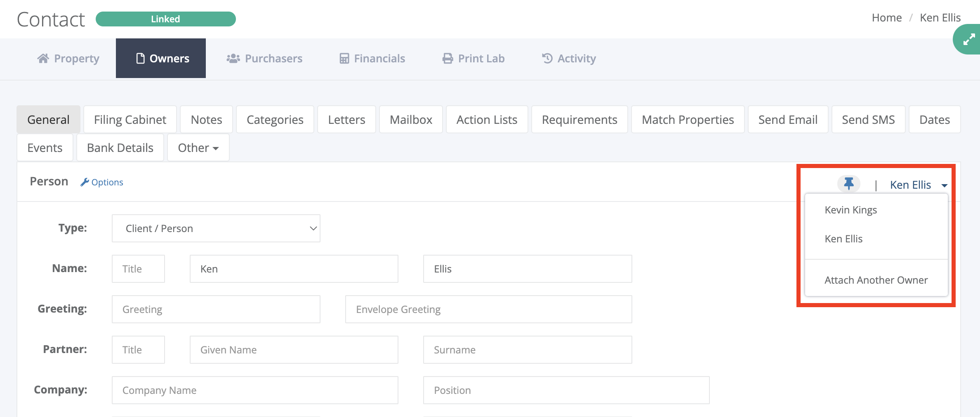Click the Linked status badge
980x417 pixels.
(165, 19)
